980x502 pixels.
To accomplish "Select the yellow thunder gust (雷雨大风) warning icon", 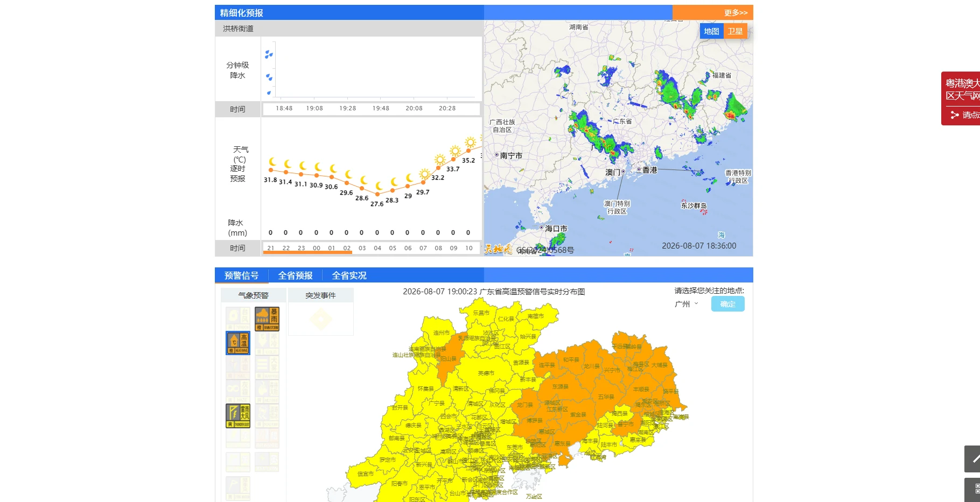I will (238, 416).
